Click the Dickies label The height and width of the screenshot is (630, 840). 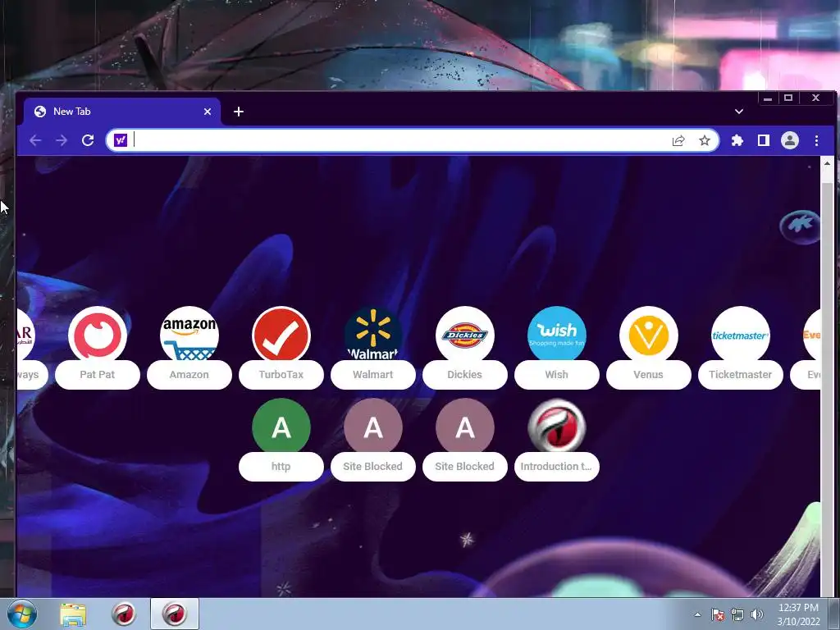(465, 374)
